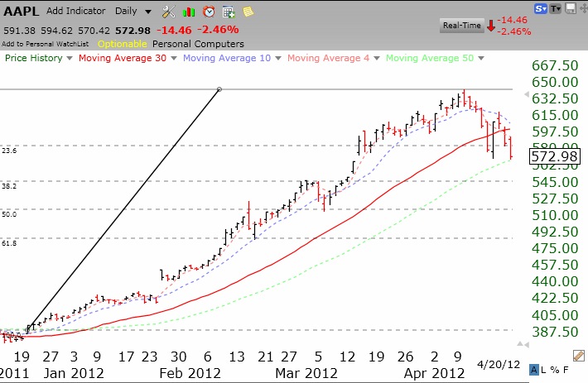Click the Feb 2012 time axis label
The image size is (588, 383).
(x=190, y=373)
